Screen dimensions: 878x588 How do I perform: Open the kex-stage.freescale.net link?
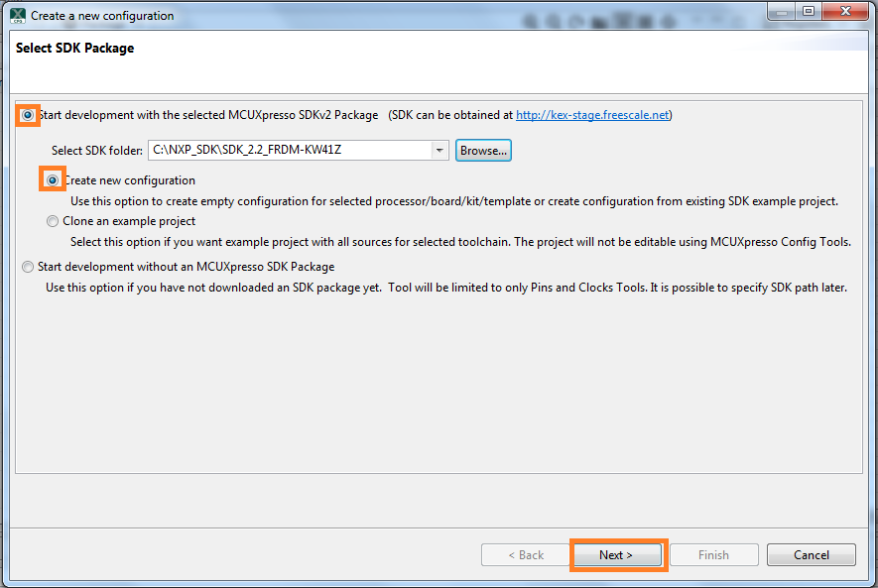(592, 115)
